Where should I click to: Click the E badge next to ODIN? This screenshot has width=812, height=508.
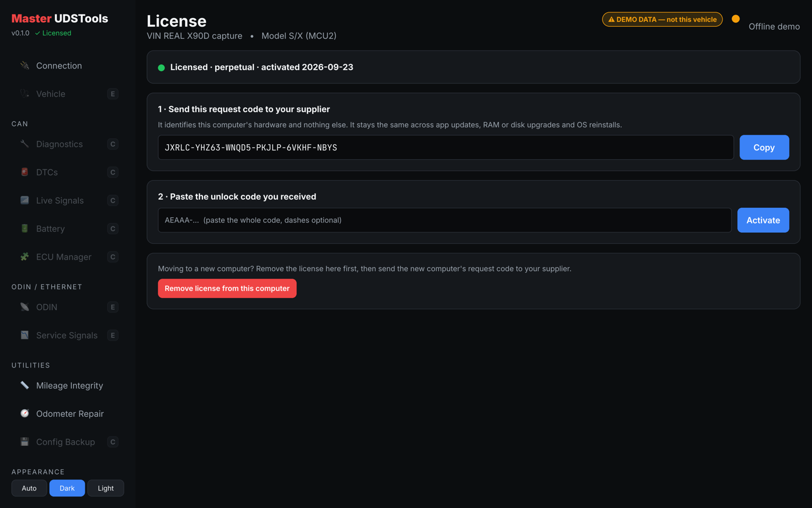pos(113,307)
